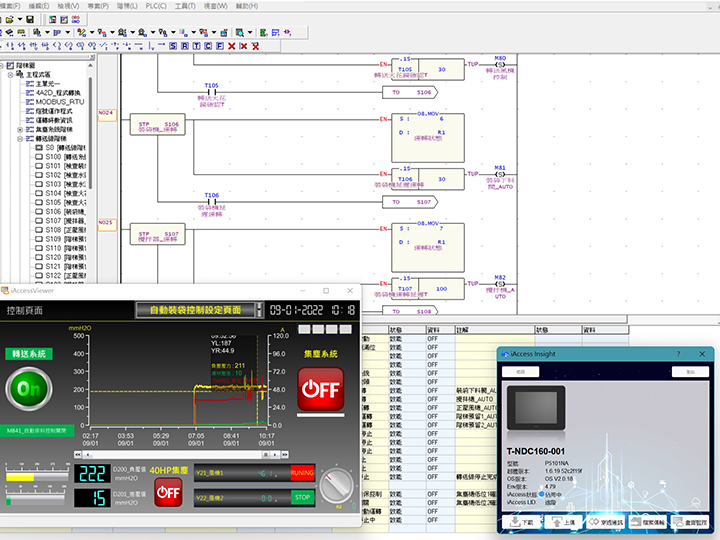The width and height of the screenshot is (720, 540).
Task: Open the 檢視(V) menu
Action: [x=68, y=6]
